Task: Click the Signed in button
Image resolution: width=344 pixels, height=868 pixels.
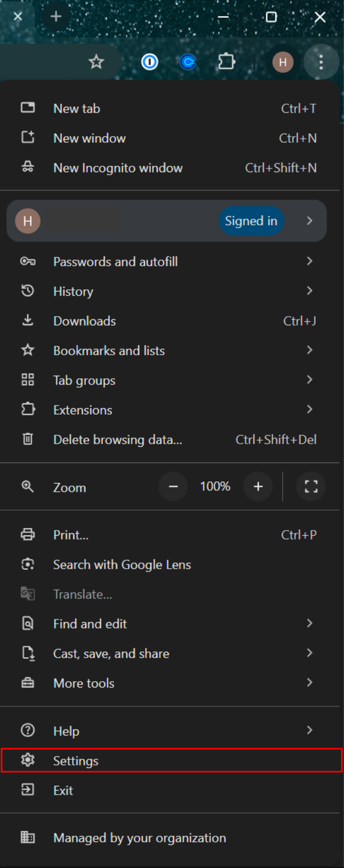Action: pyautogui.click(x=251, y=221)
